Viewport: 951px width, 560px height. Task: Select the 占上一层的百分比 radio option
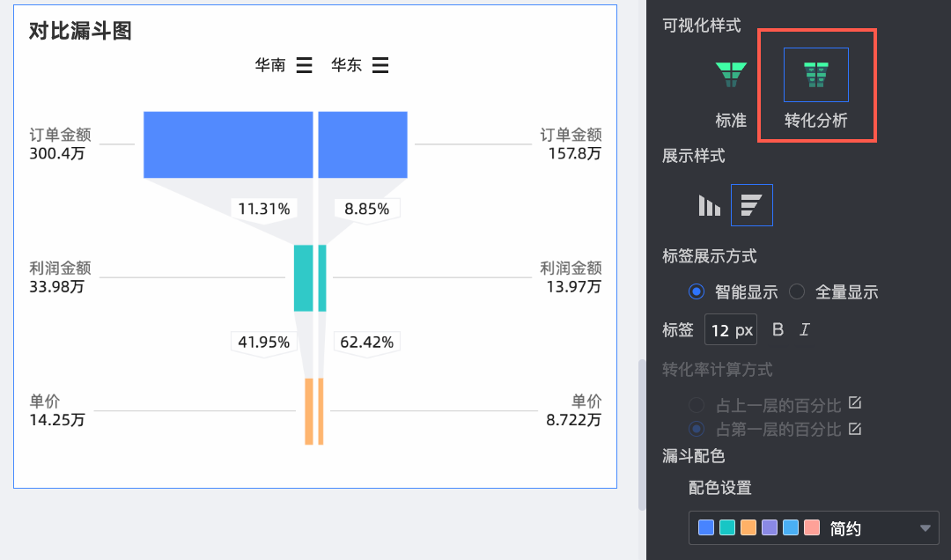697,404
